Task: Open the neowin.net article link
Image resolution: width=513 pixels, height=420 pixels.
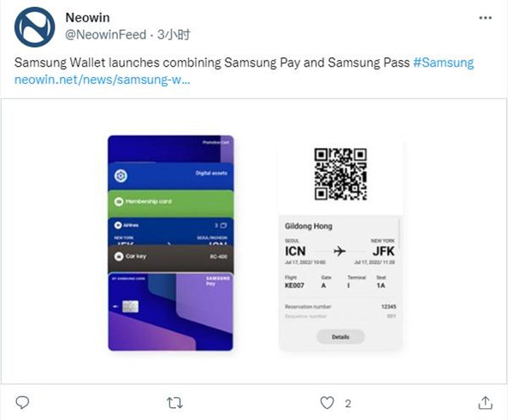Action: [x=103, y=80]
